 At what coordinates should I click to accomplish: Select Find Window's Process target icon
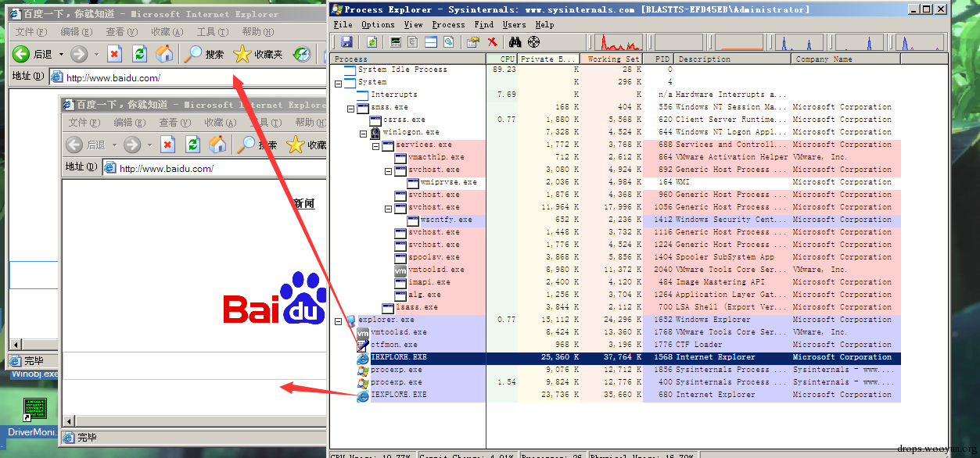tap(534, 42)
